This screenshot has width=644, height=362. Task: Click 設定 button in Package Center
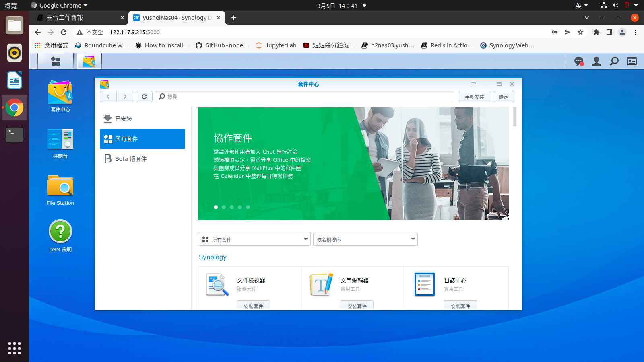504,97
